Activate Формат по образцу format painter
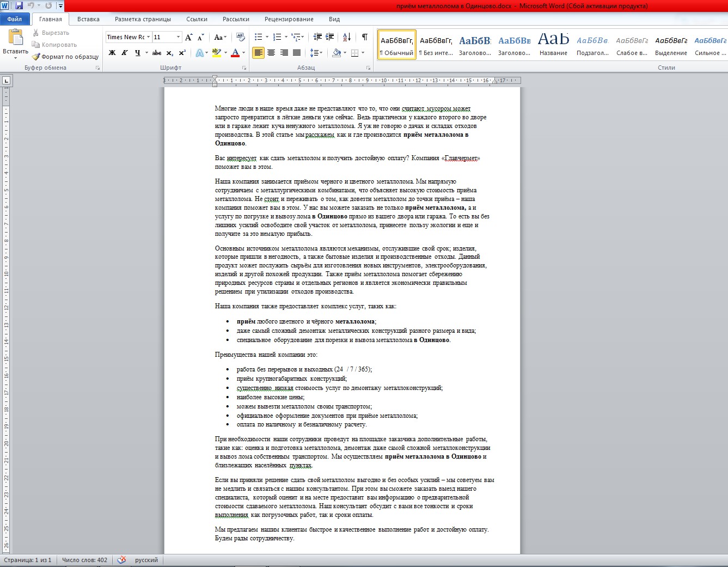 tap(65, 57)
